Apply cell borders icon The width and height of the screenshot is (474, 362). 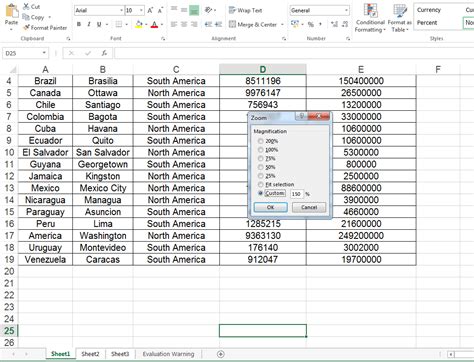(x=118, y=24)
